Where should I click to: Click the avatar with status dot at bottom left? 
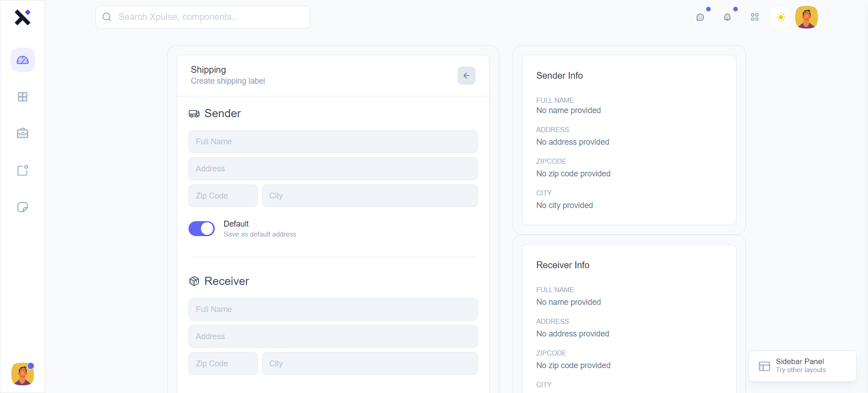point(23,374)
